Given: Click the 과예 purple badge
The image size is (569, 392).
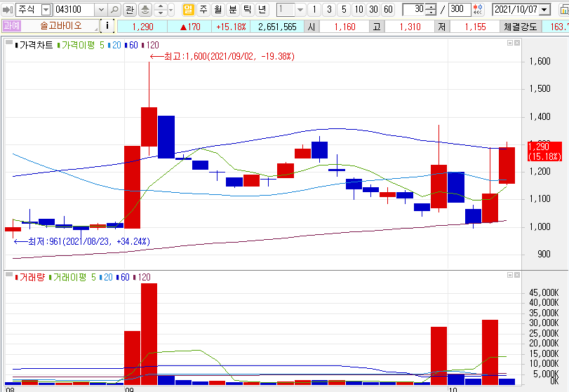Looking at the screenshot, I should [x=12, y=26].
